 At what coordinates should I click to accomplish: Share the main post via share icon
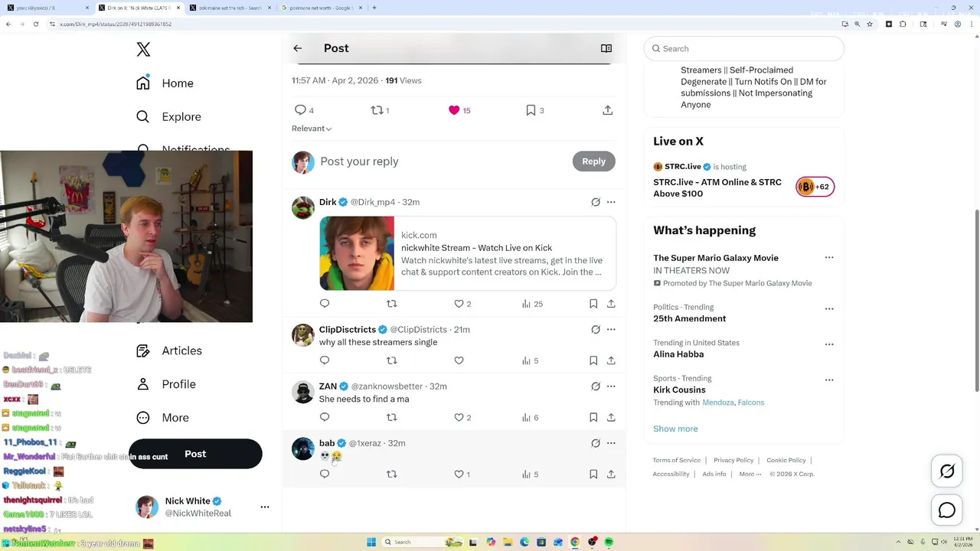[x=608, y=110]
